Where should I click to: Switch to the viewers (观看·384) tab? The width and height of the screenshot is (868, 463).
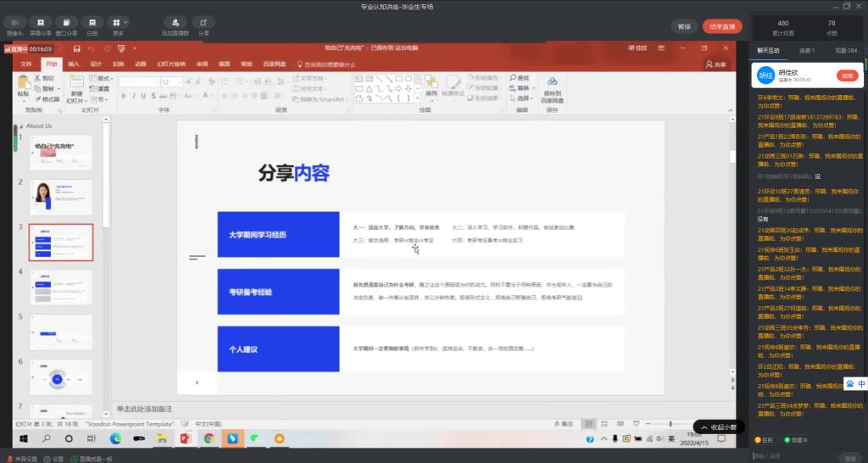tap(846, 51)
